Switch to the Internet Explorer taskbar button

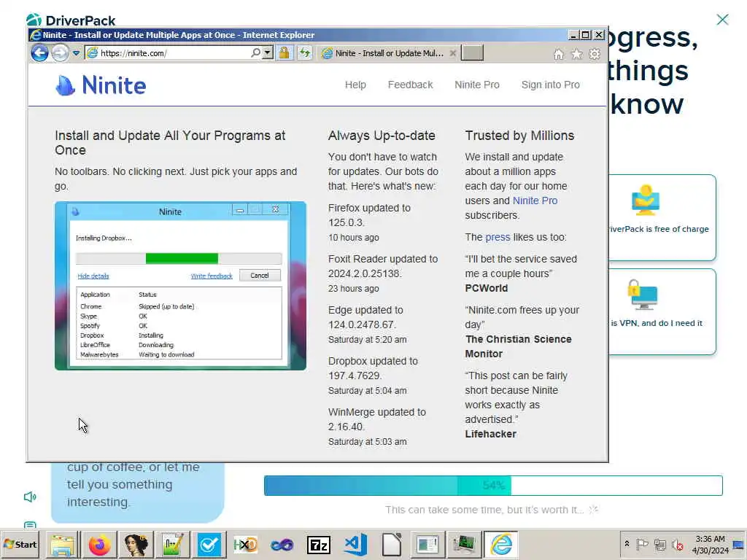pos(501,544)
